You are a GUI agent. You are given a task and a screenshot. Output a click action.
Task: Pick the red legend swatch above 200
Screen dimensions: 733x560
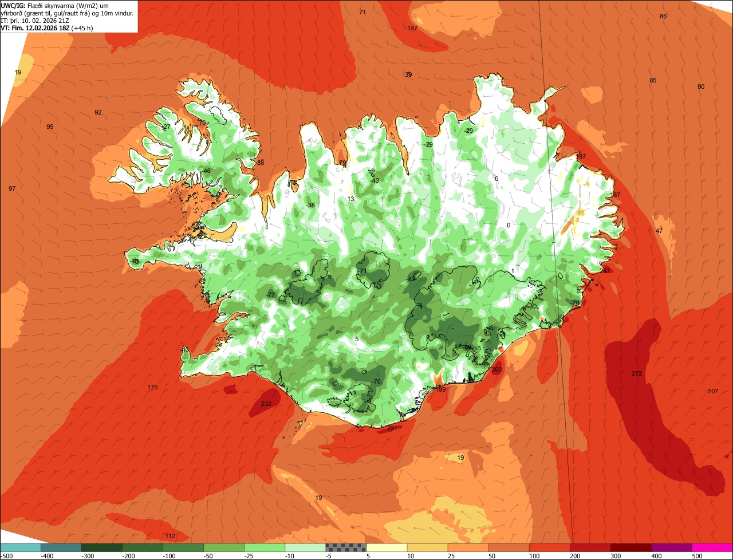click(590, 547)
